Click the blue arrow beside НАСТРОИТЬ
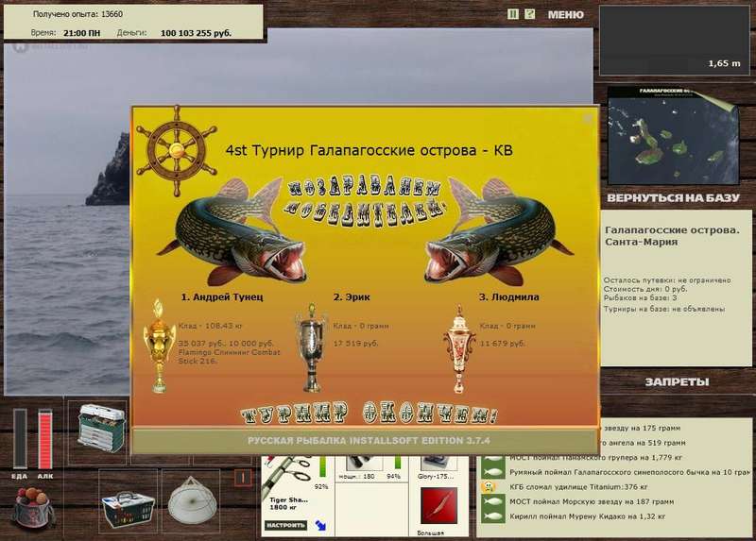The width and height of the screenshot is (756, 541). click(x=320, y=525)
